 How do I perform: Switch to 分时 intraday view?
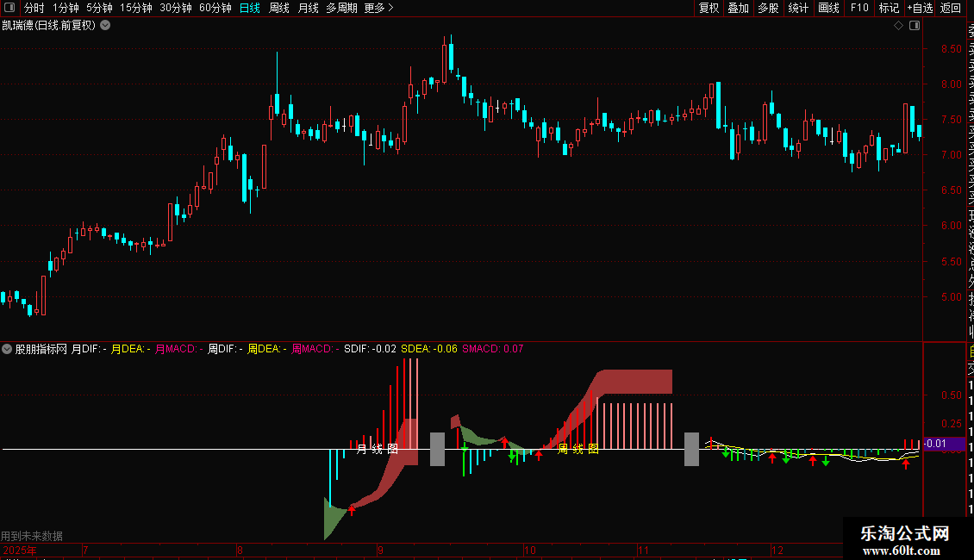pos(34,8)
